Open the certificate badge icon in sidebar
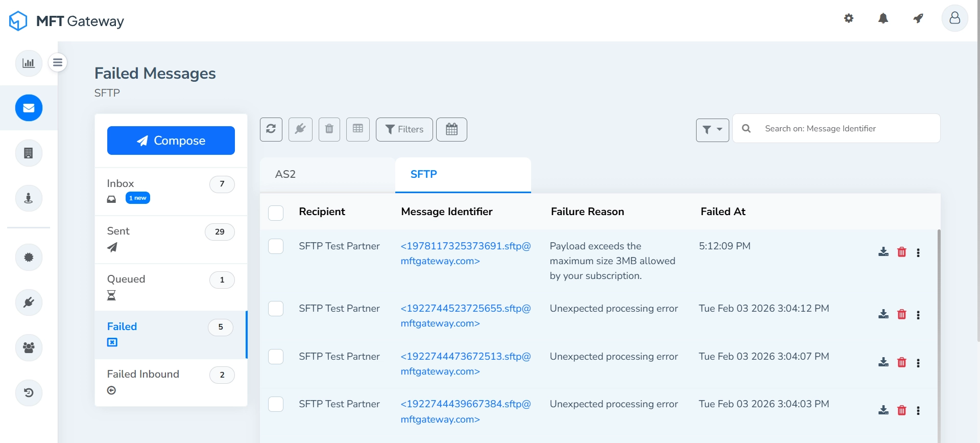The image size is (980, 443). 29,257
